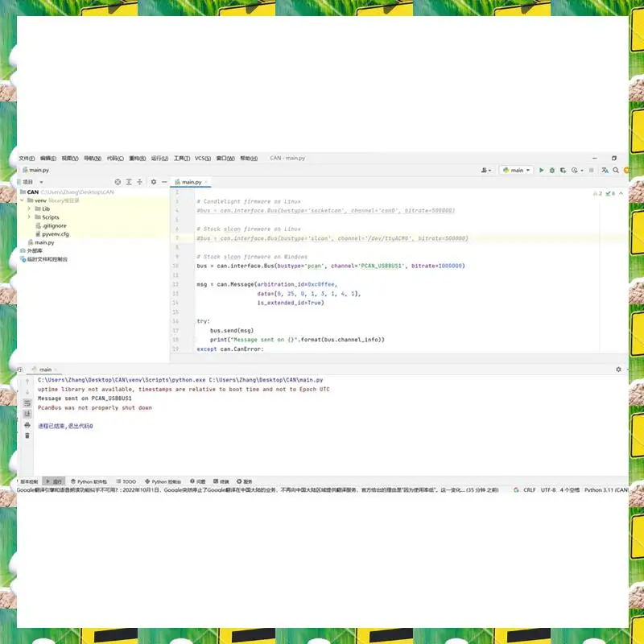
Task: Expand the Scripts folder
Action: 29,217
